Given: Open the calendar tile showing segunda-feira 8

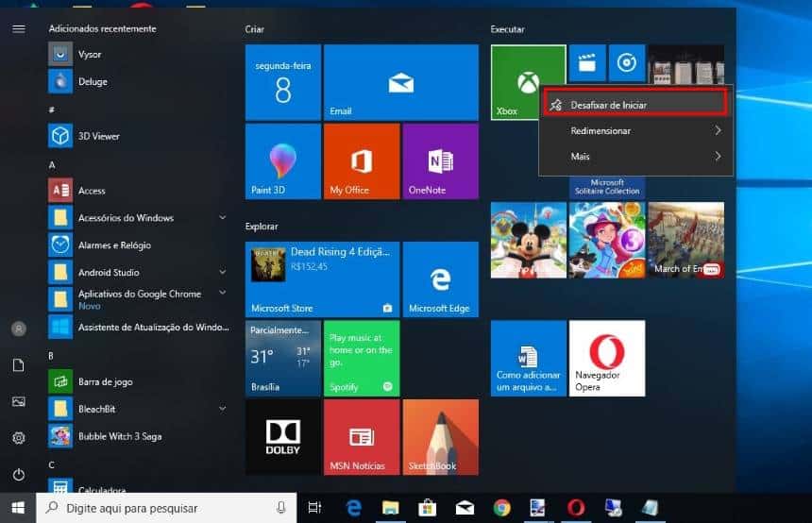Looking at the screenshot, I should [x=283, y=82].
